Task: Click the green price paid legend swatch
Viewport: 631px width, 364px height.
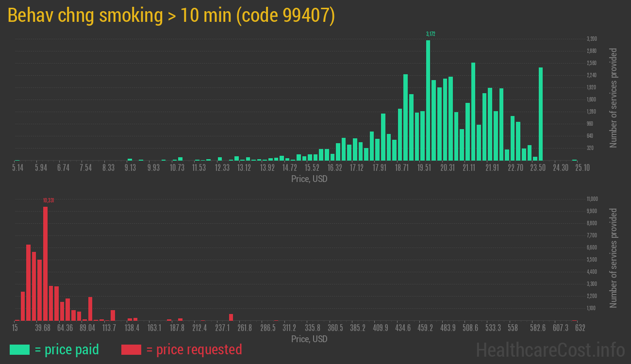Action: click(19, 349)
